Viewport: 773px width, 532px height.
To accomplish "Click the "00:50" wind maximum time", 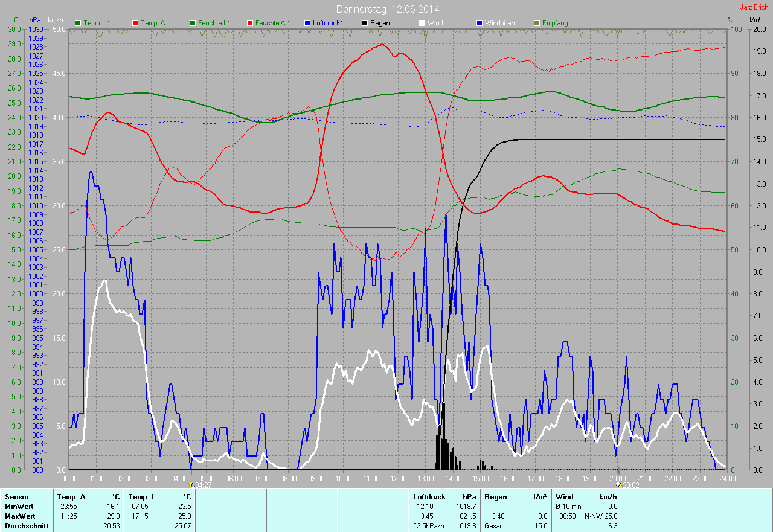I will [x=568, y=516].
